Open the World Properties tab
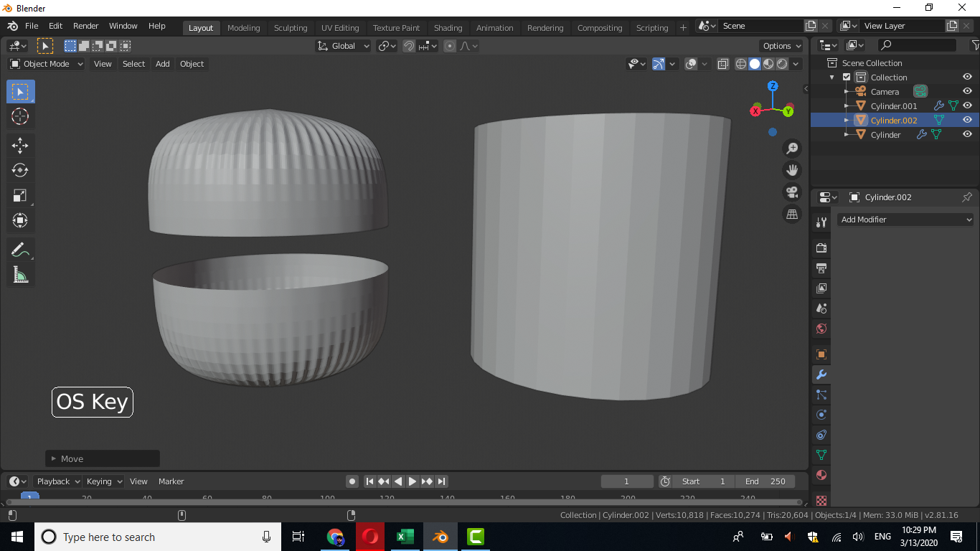Image resolution: width=980 pixels, height=551 pixels. click(820, 328)
